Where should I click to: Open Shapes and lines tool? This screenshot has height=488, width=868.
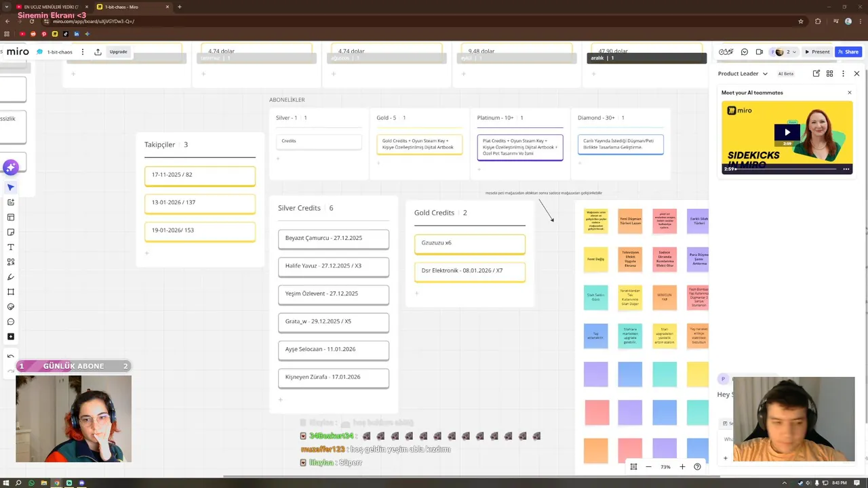11,262
